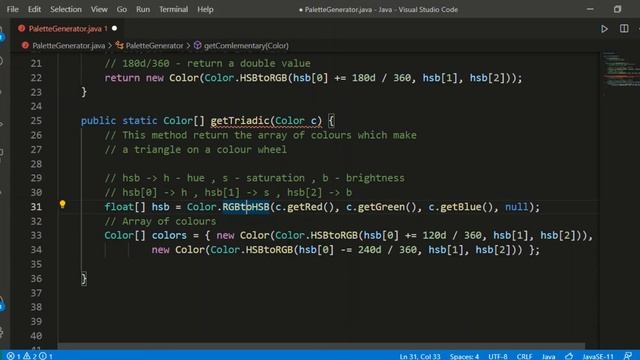The image size is (640, 360).
Task: Click the '// Array of colours' comment
Action: [160, 221]
